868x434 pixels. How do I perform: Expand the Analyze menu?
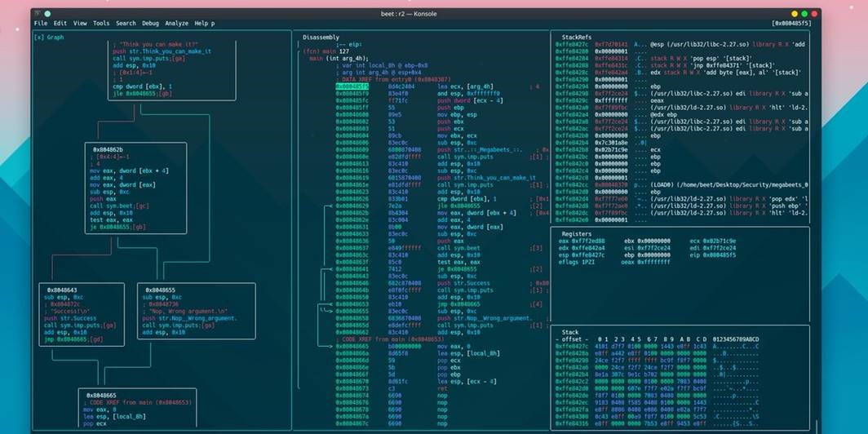(176, 24)
